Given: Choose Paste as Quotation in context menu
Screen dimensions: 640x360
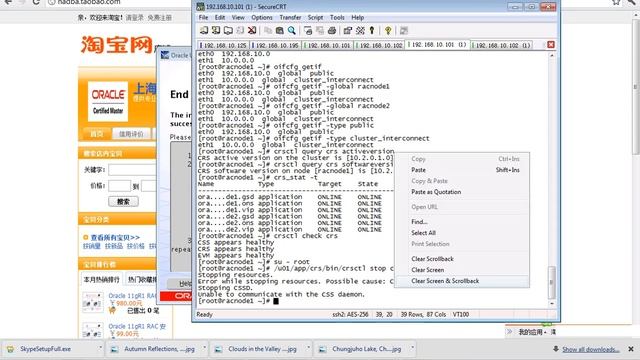Looking at the screenshot, I should [x=462, y=192].
